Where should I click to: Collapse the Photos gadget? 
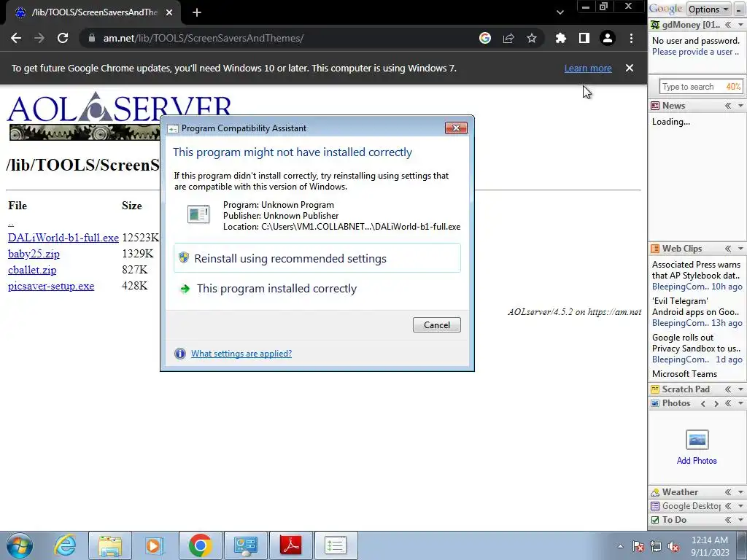728,403
